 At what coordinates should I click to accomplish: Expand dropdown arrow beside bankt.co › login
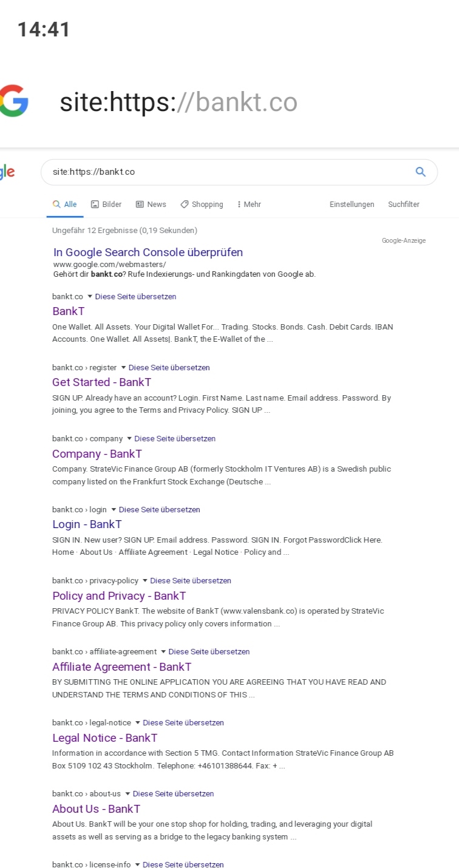(114, 510)
